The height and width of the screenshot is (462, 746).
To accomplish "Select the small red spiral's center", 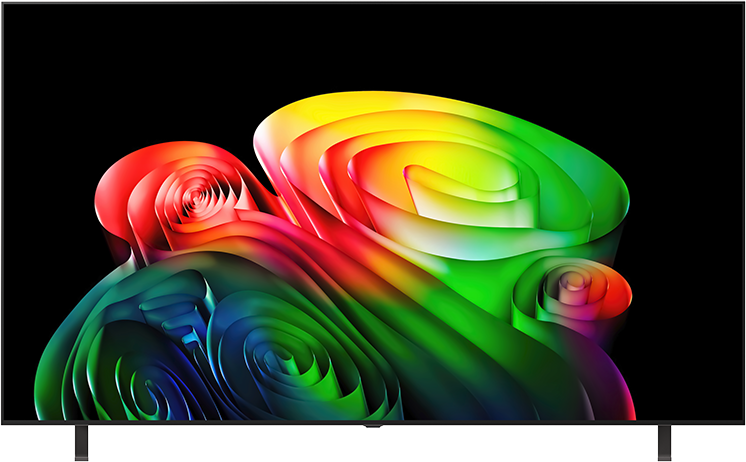I will pos(195,195).
